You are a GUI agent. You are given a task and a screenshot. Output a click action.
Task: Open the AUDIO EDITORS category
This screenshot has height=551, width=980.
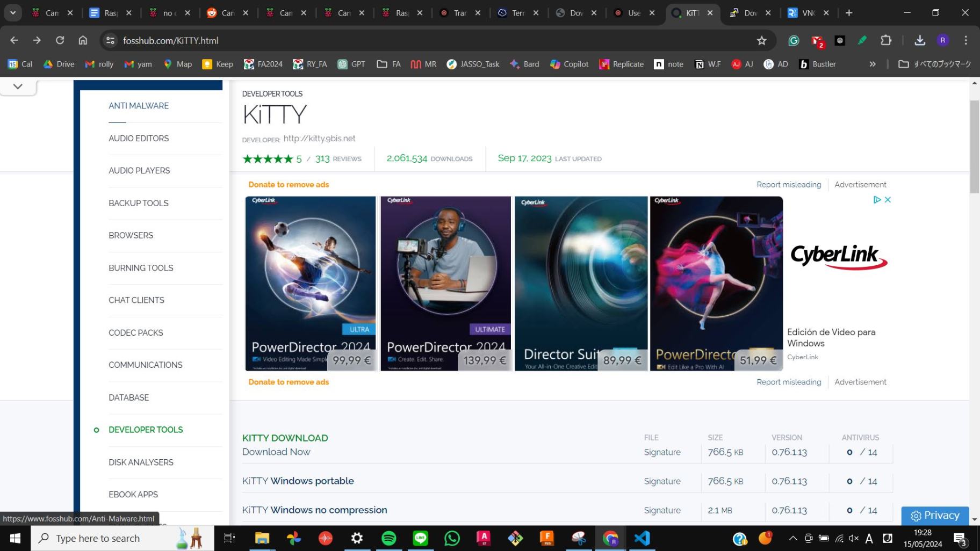coord(139,138)
